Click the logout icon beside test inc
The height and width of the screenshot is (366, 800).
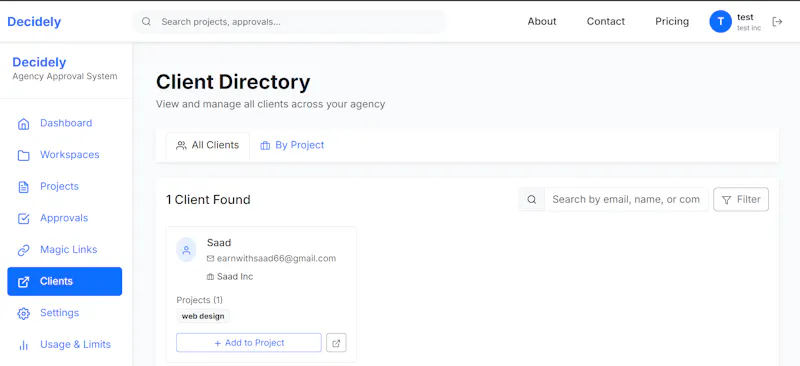[x=777, y=21]
